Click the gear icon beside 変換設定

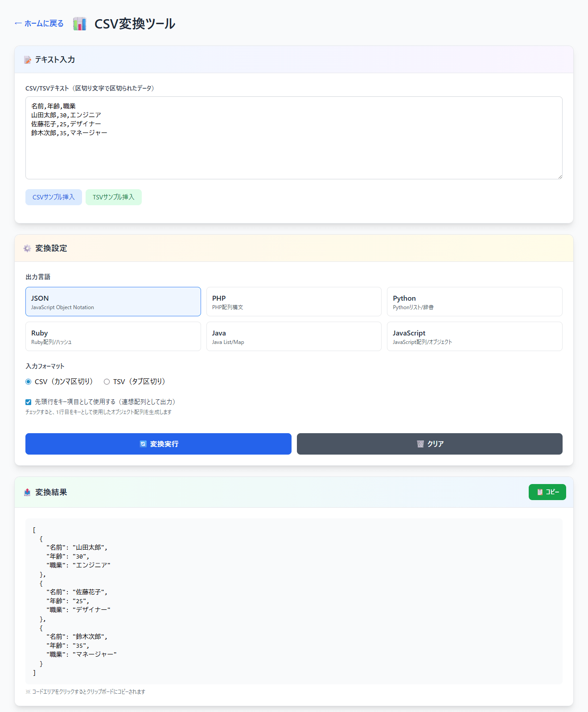pyautogui.click(x=27, y=248)
